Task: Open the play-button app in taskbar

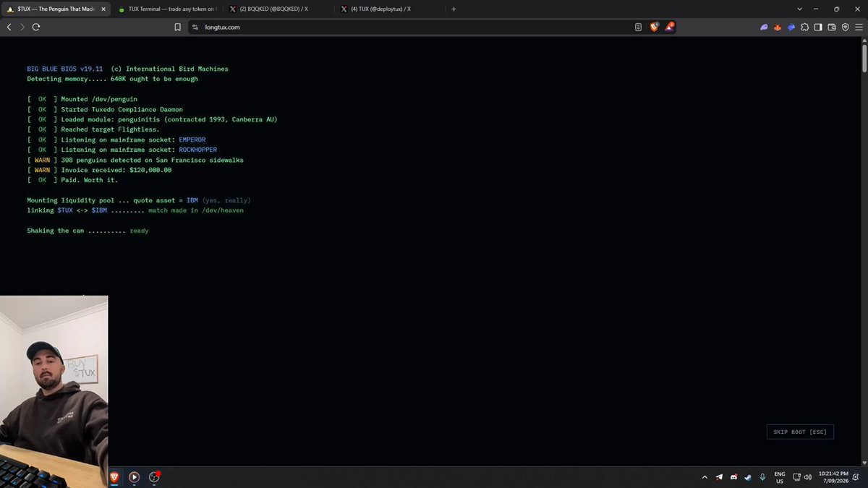Action: (134, 476)
